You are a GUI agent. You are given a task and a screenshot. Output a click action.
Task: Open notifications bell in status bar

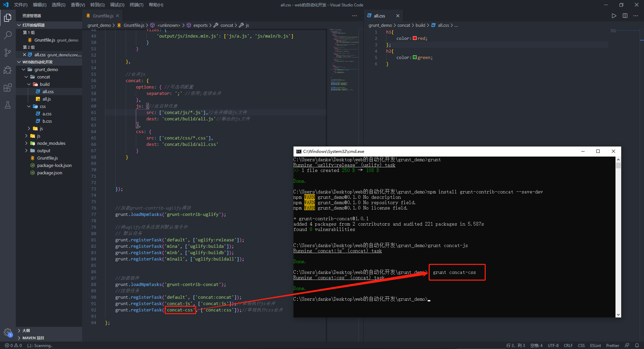point(637,345)
